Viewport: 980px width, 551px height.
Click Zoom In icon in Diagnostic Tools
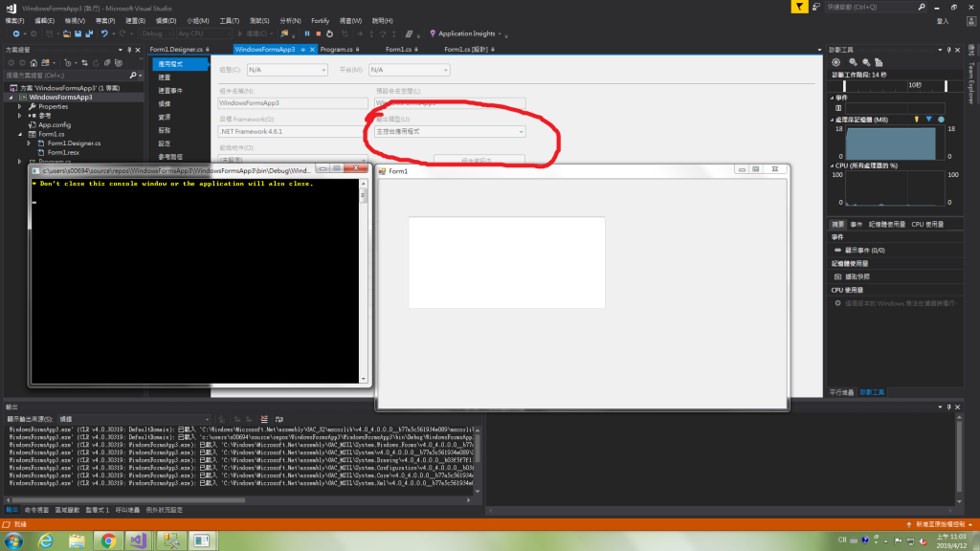tap(853, 62)
